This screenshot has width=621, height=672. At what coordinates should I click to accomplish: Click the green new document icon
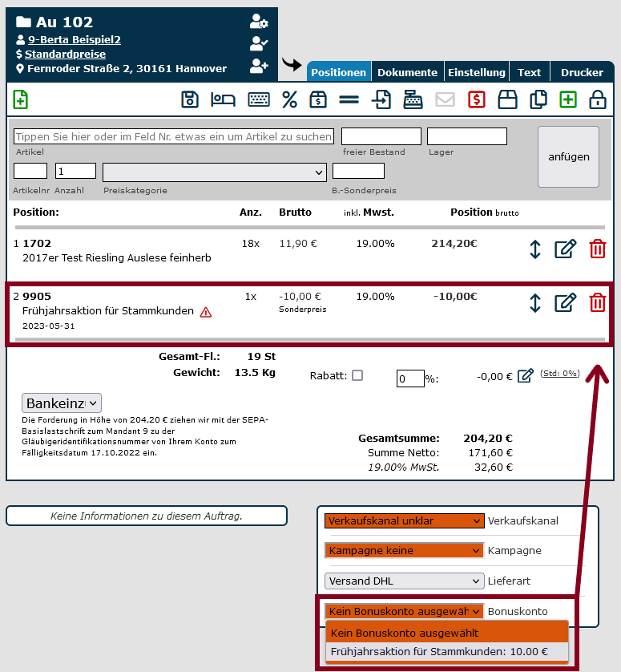click(x=21, y=99)
